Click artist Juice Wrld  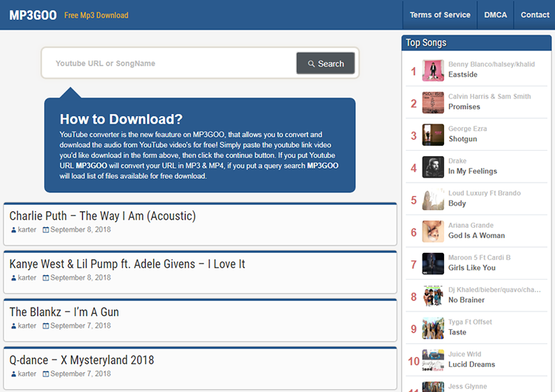tap(465, 354)
